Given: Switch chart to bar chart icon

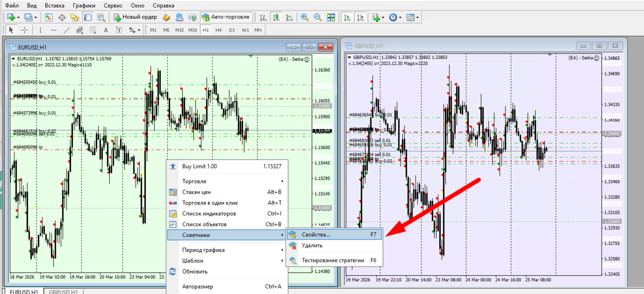Looking at the screenshot, I should pos(263,17).
